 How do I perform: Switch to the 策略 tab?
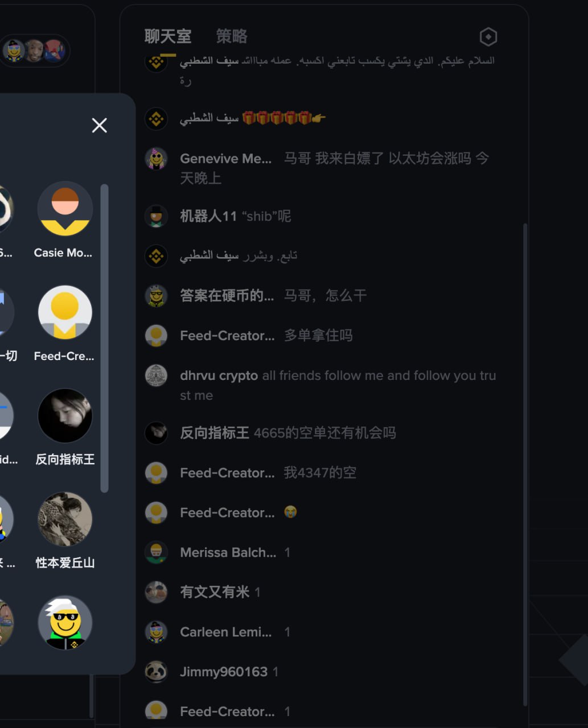(x=232, y=37)
